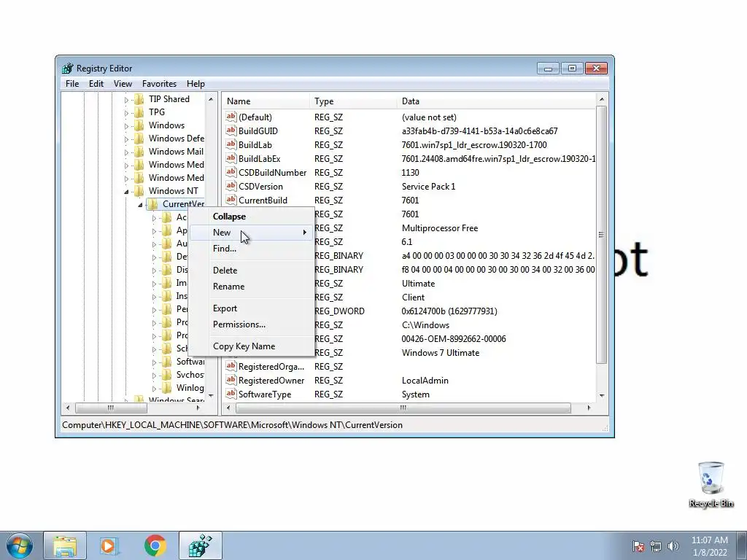Screen dimensions: 747x560
Task: Click the Registry Editor title bar icon
Action: pyautogui.click(x=68, y=68)
